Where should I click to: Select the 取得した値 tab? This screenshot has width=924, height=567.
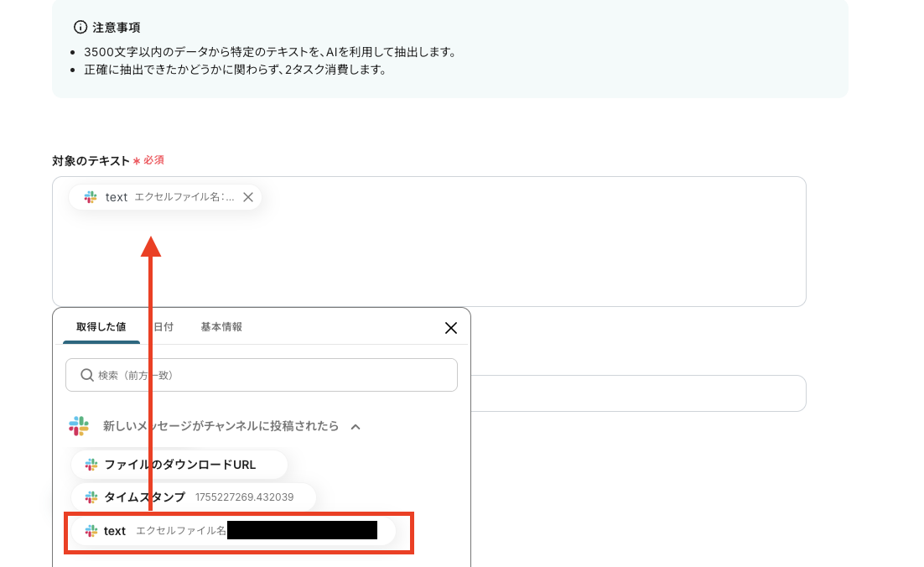101,327
